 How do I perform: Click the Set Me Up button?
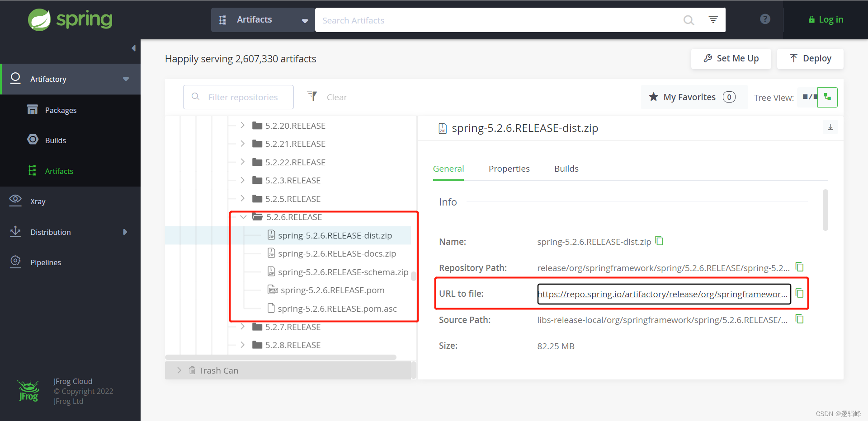[x=731, y=59]
